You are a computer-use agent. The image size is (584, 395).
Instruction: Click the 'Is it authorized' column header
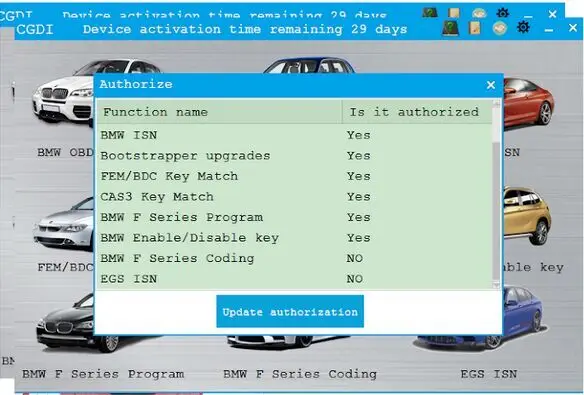click(417, 112)
